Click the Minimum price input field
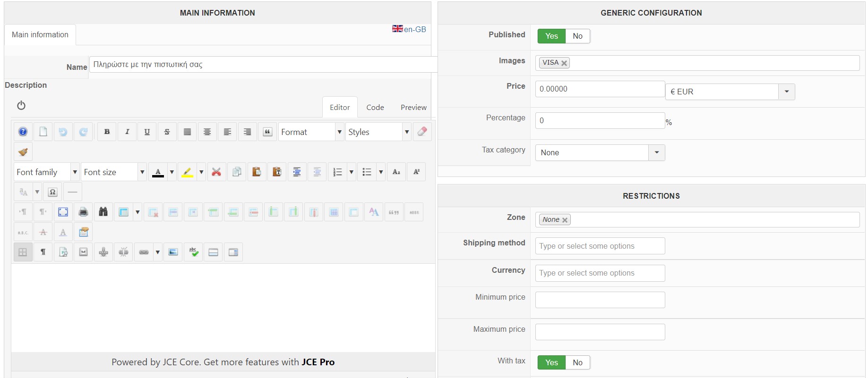Screen dimensions: 868x378 600,300
